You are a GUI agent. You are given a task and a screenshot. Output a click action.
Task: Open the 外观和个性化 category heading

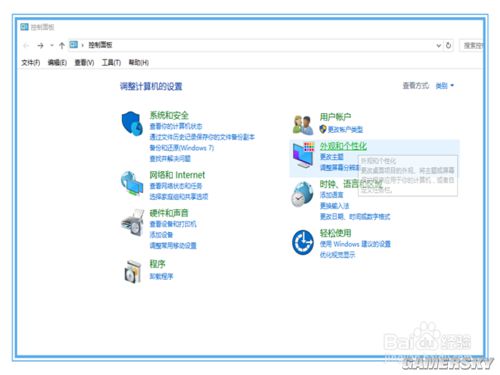(343, 146)
